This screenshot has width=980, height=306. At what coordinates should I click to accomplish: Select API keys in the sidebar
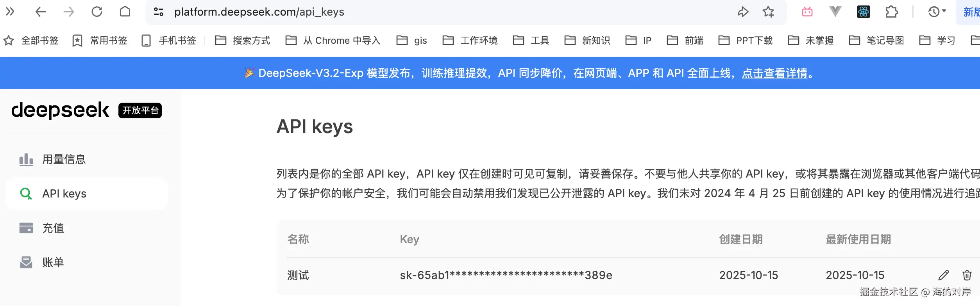click(x=87, y=194)
